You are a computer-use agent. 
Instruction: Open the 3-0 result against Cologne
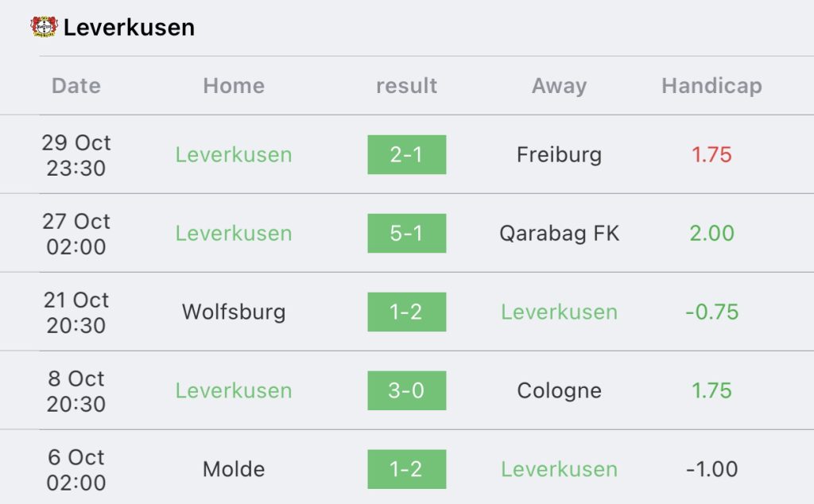coord(406,391)
